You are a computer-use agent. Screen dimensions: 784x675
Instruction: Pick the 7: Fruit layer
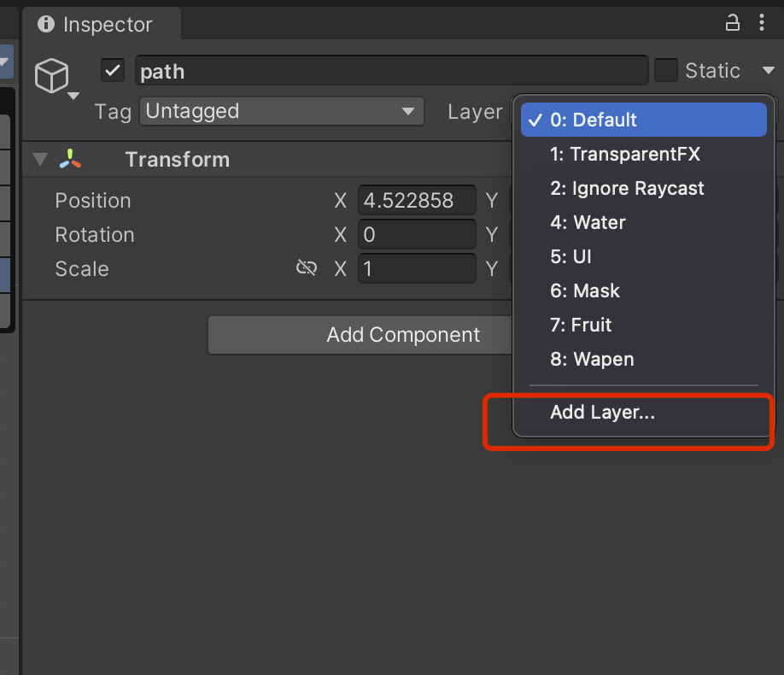[581, 326]
